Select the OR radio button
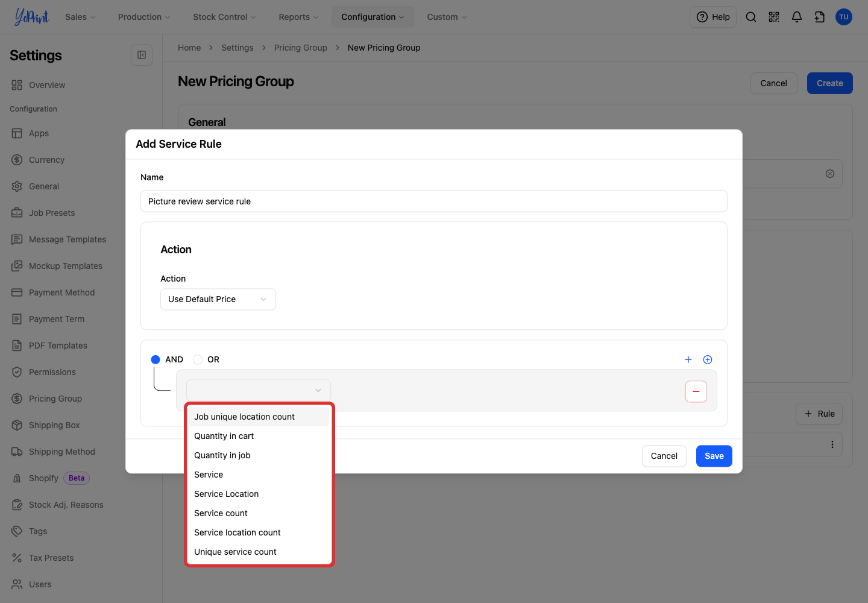This screenshot has height=603, width=868. [x=198, y=359]
